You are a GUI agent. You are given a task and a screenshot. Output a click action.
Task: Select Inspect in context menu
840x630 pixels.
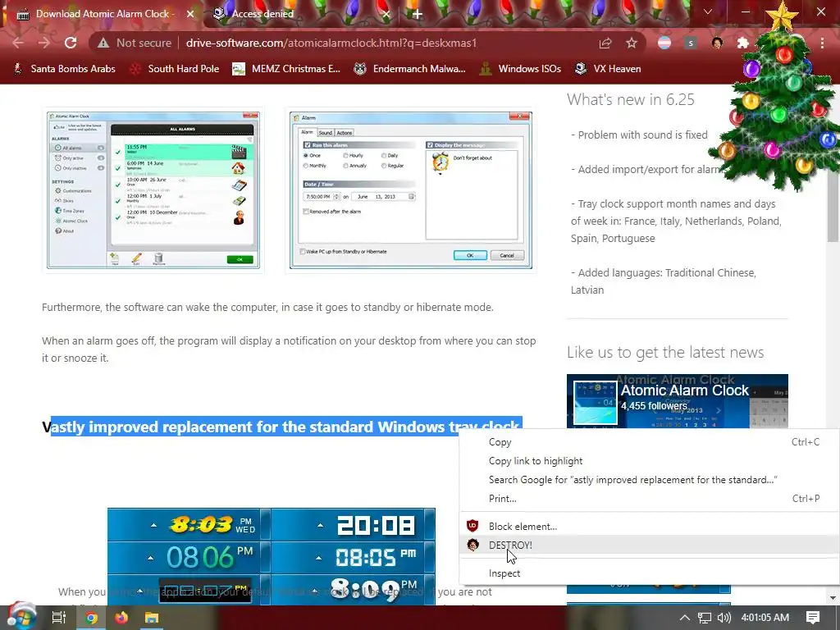(650, 573)
